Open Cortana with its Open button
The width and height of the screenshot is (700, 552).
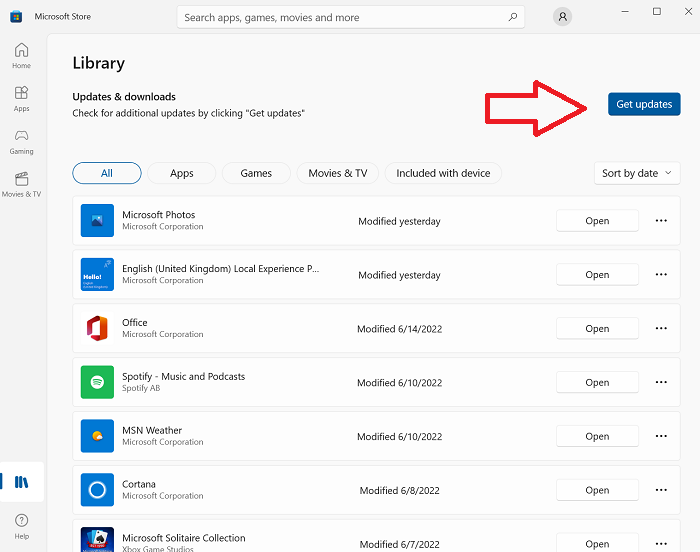(597, 490)
